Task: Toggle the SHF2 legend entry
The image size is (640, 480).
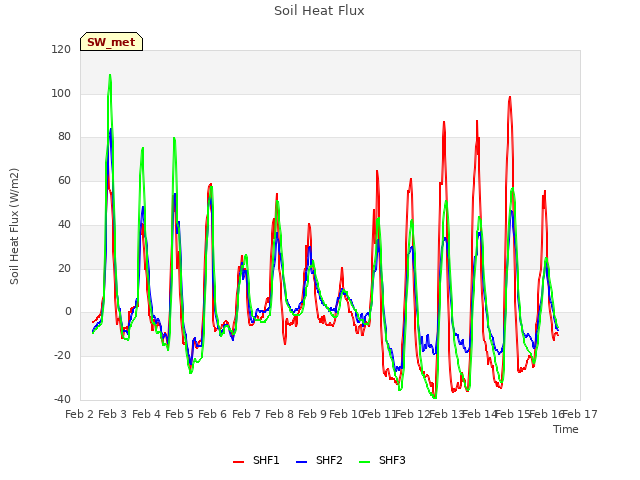Action: point(319,460)
